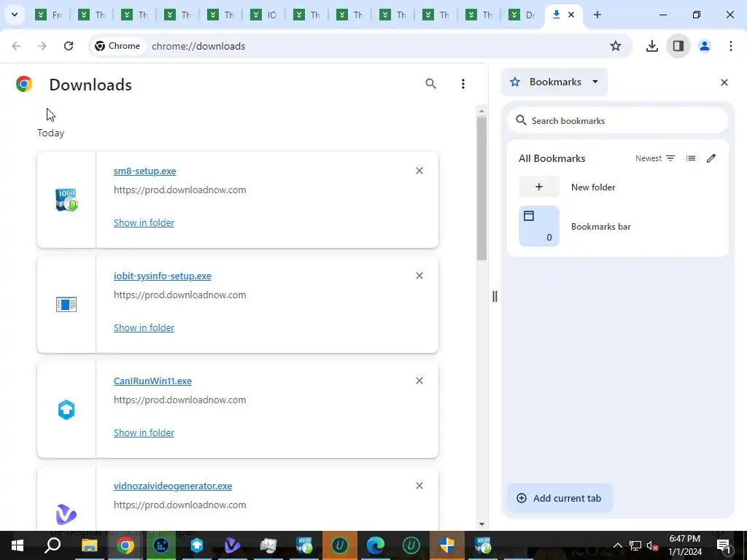
Task: Click the downloads list scrollbar thumb
Action: point(481,188)
